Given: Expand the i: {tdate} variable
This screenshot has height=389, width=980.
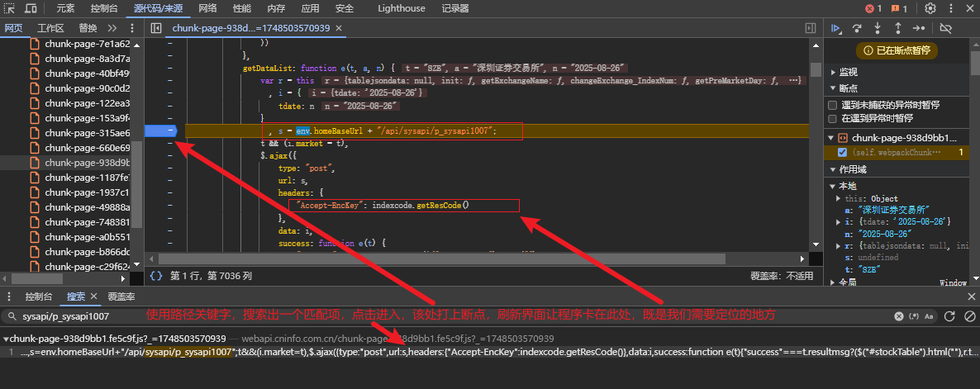Looking at the screenshot, I should (839, 221).
